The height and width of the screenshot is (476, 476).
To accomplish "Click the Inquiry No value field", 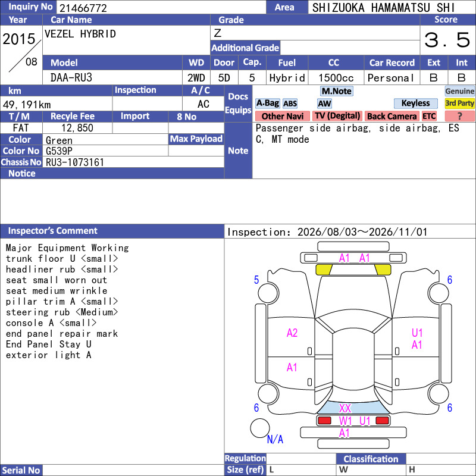I will pos(161,8).
